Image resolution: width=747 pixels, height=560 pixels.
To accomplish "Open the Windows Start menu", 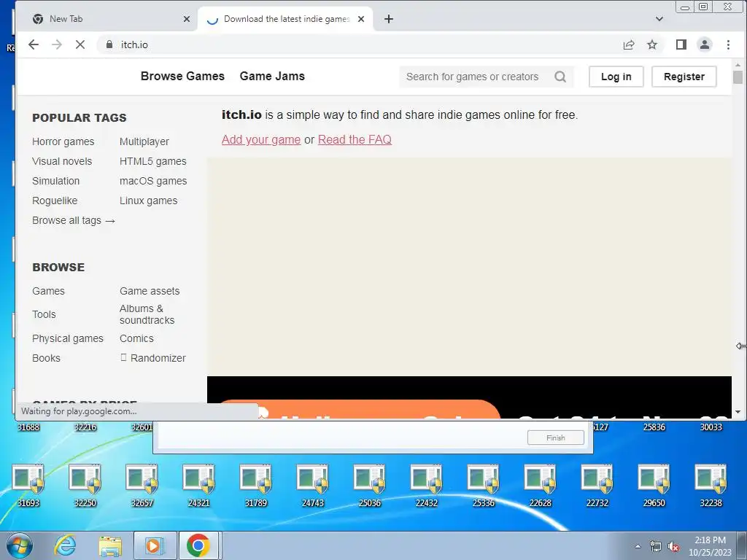I will pos(20,545).
